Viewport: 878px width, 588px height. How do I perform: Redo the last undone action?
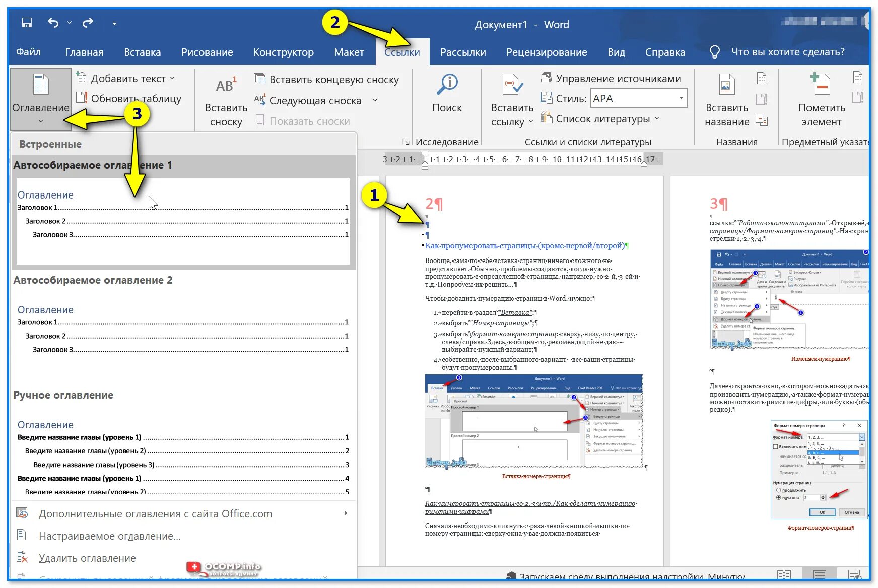pos(88,23)
